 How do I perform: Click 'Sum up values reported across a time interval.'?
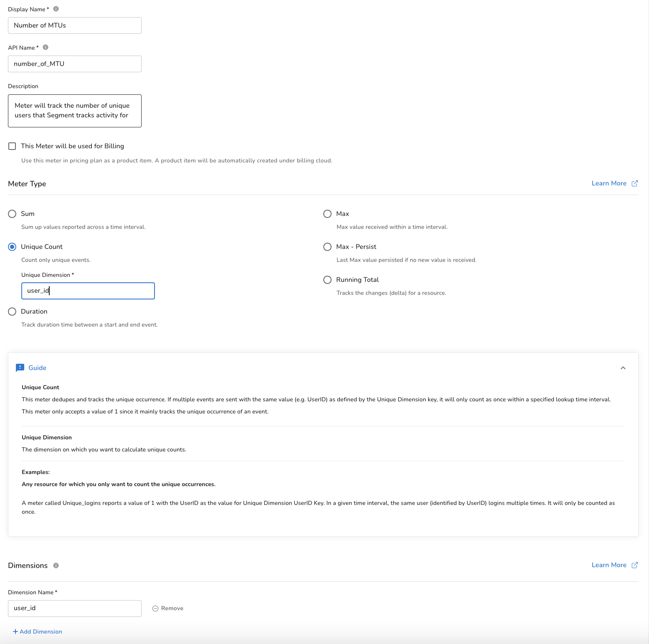(x=84, y=227)
